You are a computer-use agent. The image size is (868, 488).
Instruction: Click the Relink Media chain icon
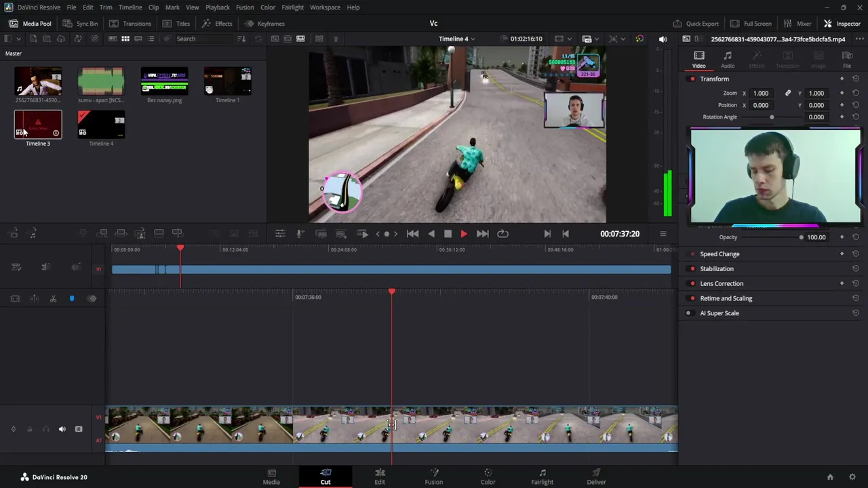94,39
